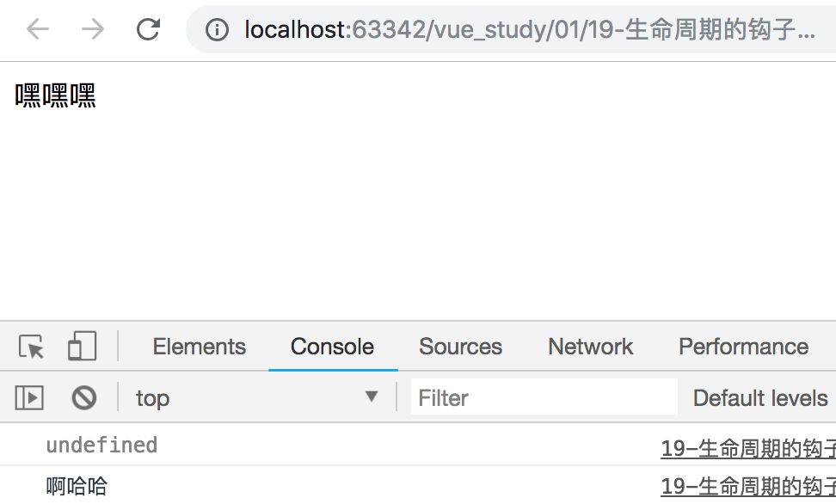836x504 pixels.
Task: Go forward to the next page
Action: (x=93, y=28)
